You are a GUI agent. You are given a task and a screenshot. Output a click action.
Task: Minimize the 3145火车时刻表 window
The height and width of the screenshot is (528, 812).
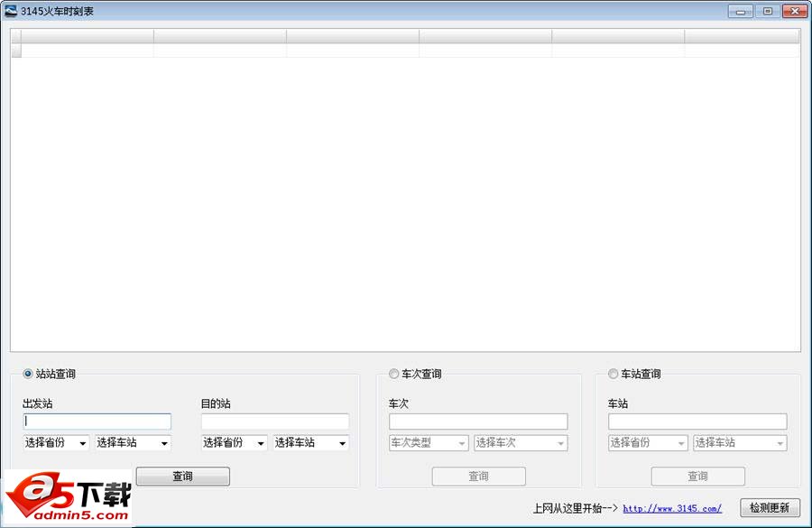pos(741,11)
